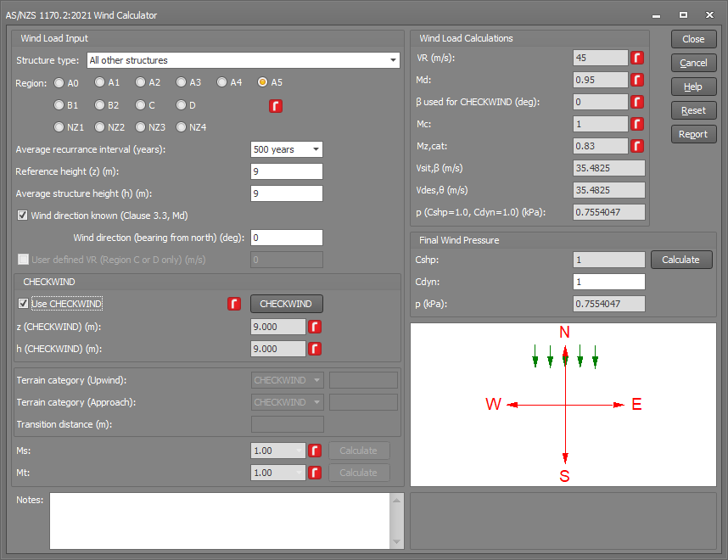728x560 pixels.
Task: Click the Cshp value field
Action: pyautogui.click(x=608, y=260)
